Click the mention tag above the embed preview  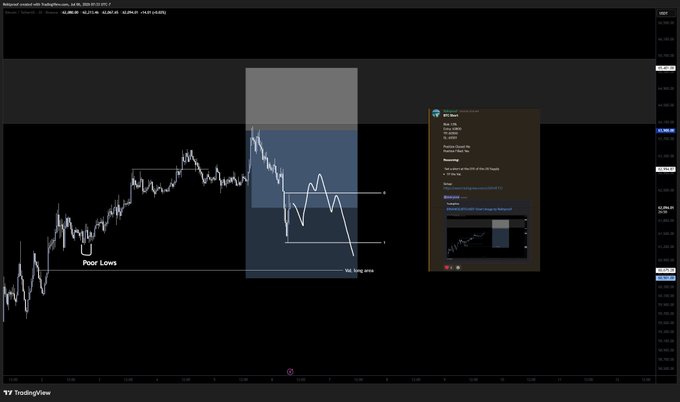(x=451, y=197)
